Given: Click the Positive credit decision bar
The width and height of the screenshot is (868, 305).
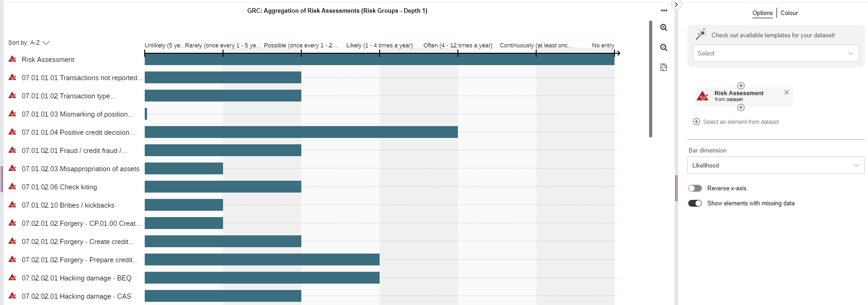Looking at the screenshot, I should 301,132.
